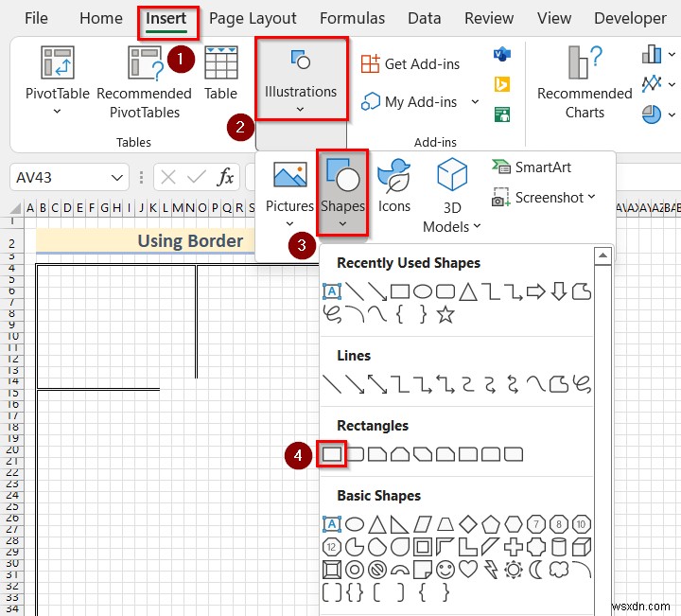
Task: Select the Lightning Bolt in Basic Shapes
Action: pyautogui.click(x=491, y=569)
